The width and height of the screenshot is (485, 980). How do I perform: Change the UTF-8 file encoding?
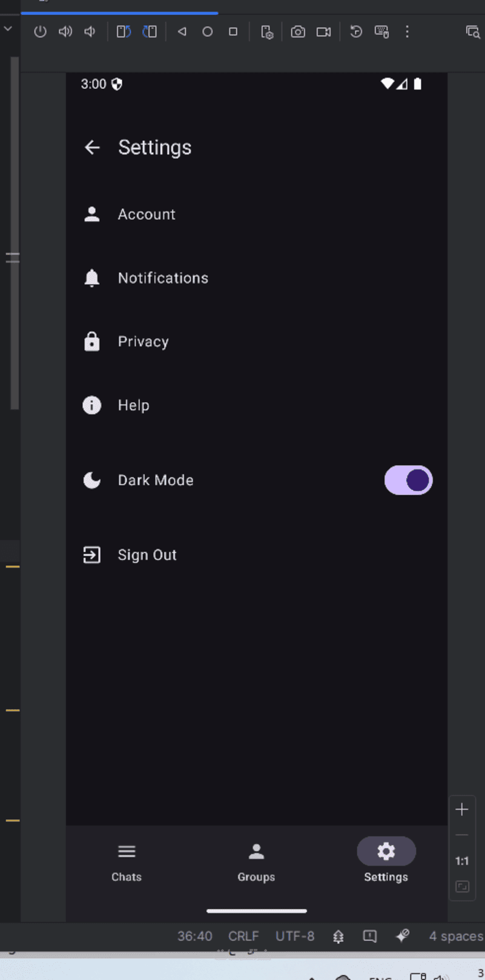[x=295, y=936]
